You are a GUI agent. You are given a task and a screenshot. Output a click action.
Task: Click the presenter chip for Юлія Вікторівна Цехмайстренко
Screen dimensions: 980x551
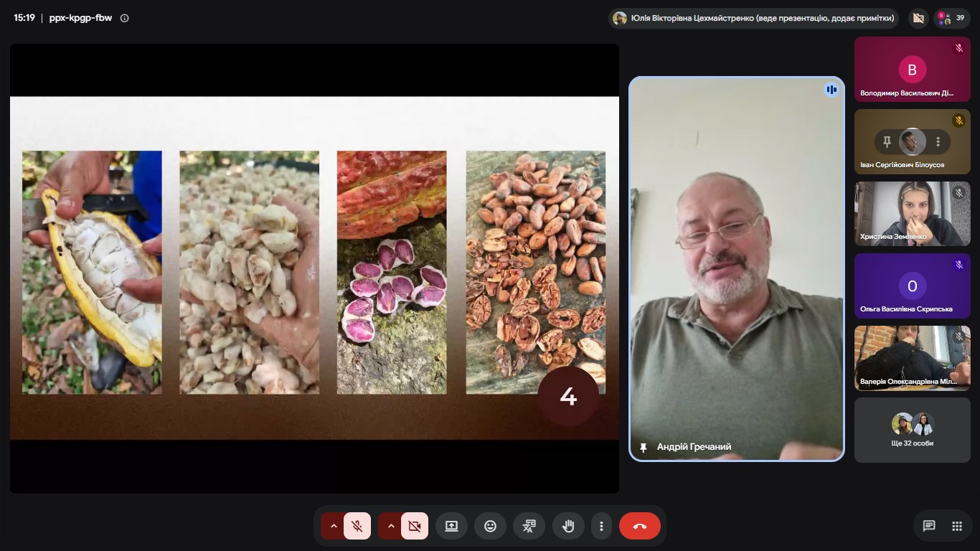[x=754, y=18]
